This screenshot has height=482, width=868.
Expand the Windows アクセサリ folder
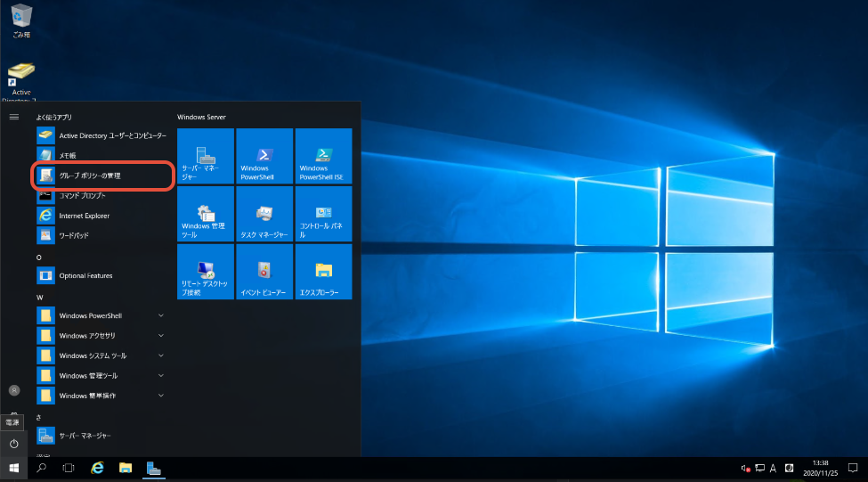[x=102, y=335]
